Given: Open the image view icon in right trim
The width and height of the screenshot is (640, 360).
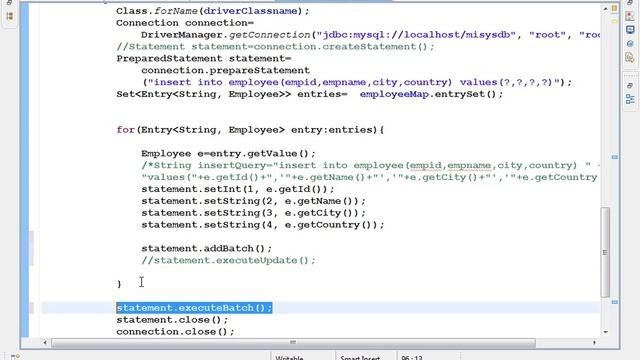Looking at the screenshot, I should pyautogui.click(x=630, y=16).
